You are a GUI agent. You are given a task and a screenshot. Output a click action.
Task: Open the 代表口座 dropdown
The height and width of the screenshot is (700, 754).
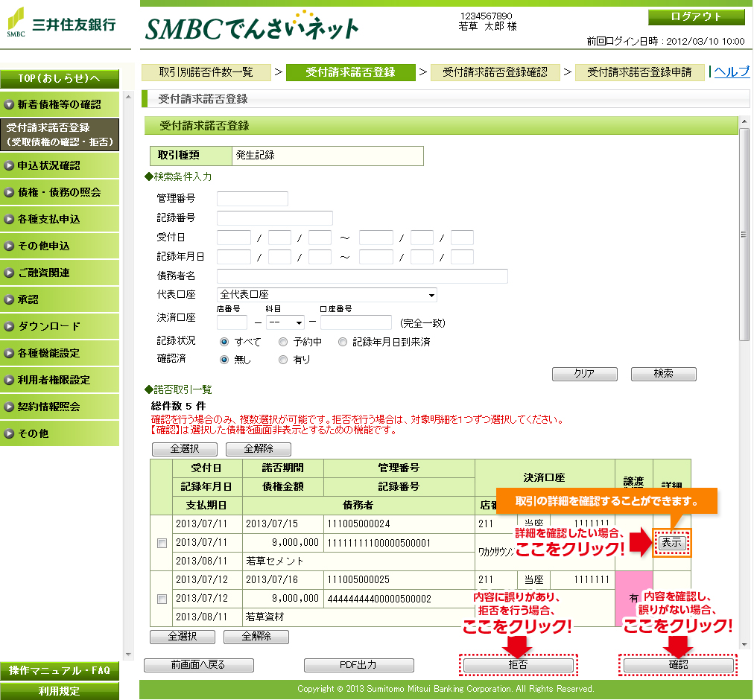(327, 295)
